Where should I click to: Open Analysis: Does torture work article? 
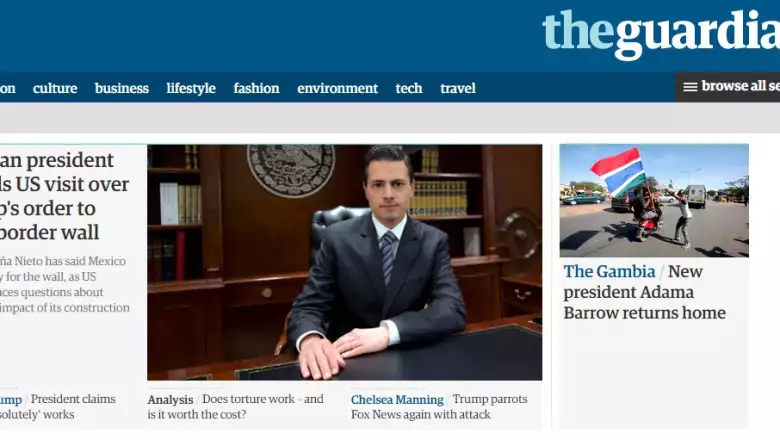point(235,407)
